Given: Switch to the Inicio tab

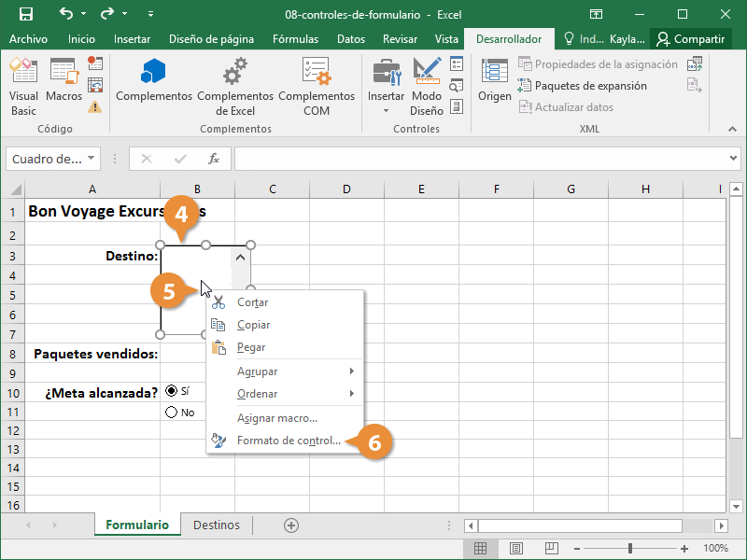Looking at the screenshot, I should tap(81, 39).
